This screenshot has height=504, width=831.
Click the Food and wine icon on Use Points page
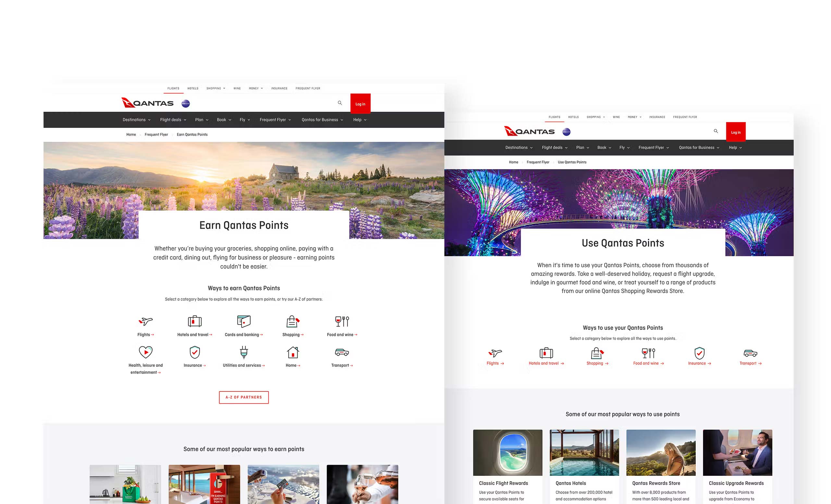[x=648, y=353]
